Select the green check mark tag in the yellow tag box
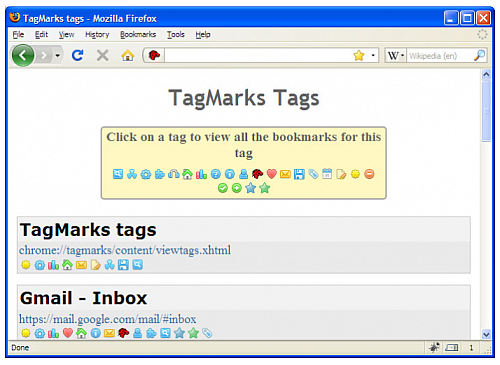Screen dimensions: 500x365 coord(223,188)
